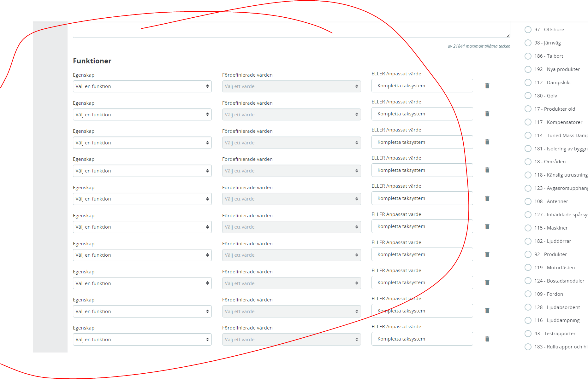Viewport: 588px width, 379px height.
Task: Expand the third row's 'Välj en funktion' dropdown
Action: point(142,143)
